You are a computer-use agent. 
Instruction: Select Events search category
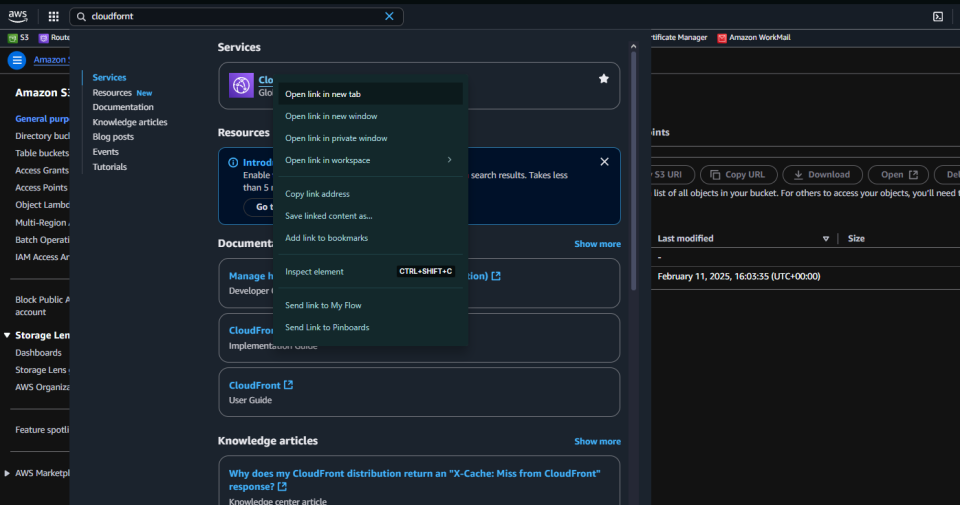(x=105, y=152)
